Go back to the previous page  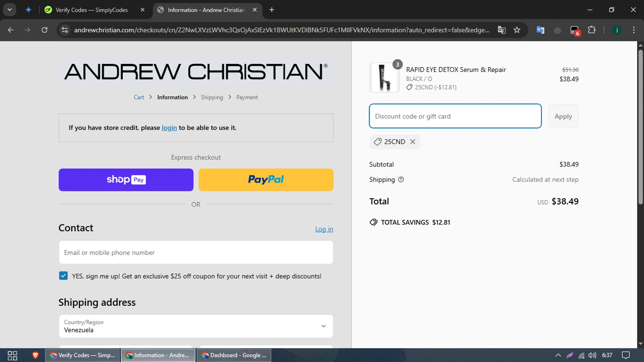pos(11,30)
